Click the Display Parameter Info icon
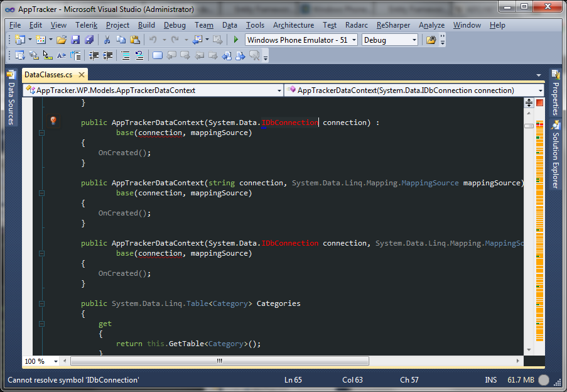This screenshot has width=567, height=392. [x=34, y=55]
